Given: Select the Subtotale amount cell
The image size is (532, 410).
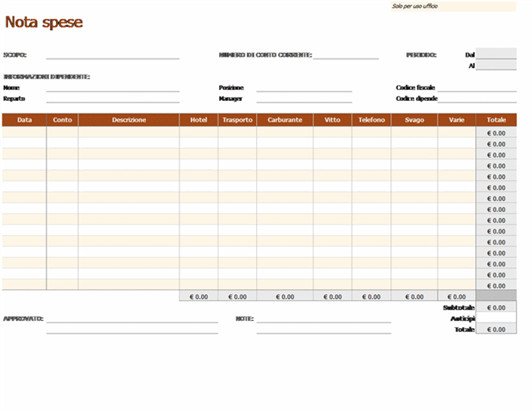Looking at the screenshot, I should pyautogui.click(x=496, y=307).
